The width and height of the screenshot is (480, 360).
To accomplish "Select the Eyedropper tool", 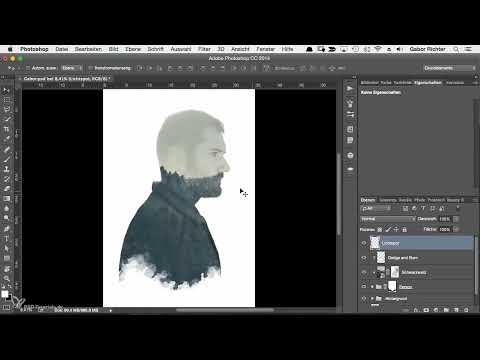I will [6, 139].
